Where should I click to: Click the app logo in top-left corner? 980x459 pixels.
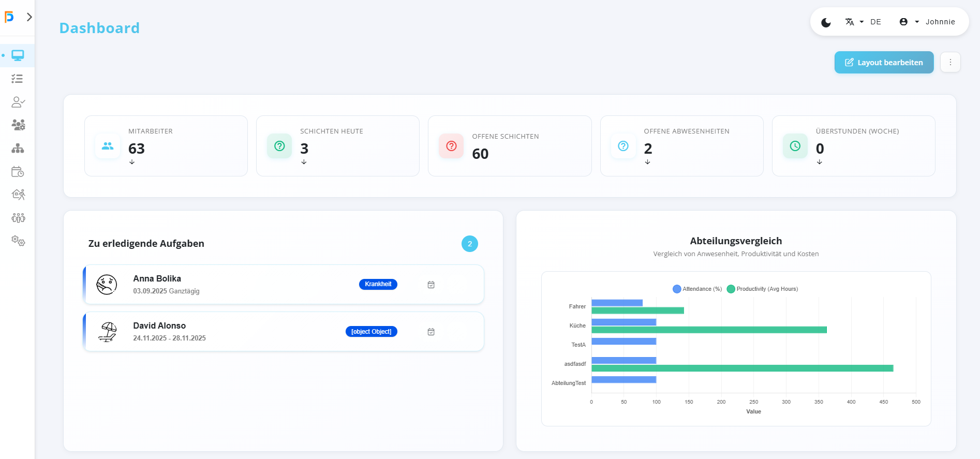click(9, 17)
